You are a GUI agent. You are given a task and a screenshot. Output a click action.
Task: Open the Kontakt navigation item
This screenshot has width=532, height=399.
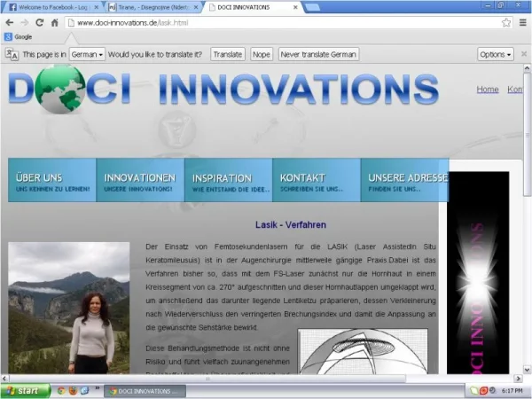(316, 181)
